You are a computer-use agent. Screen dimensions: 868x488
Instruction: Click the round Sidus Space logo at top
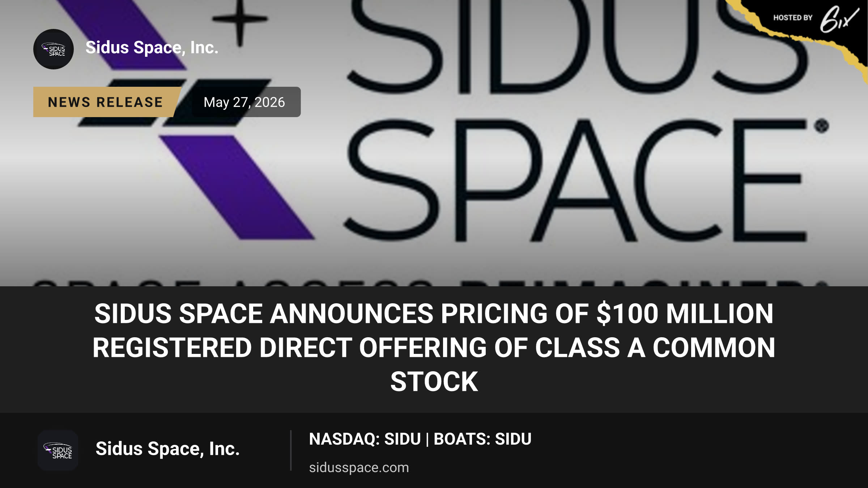click(x=54, y=49)
